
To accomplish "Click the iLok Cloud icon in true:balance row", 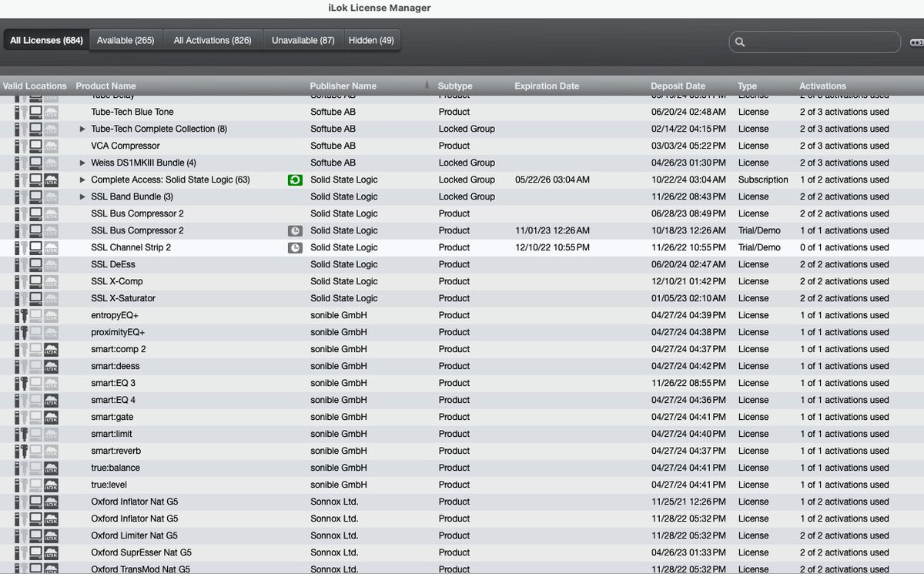I will tap(51, 468).
